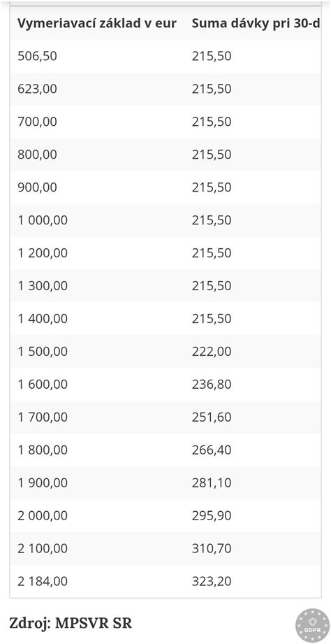Open the GDPR badge icon

[x=313, y=625]
